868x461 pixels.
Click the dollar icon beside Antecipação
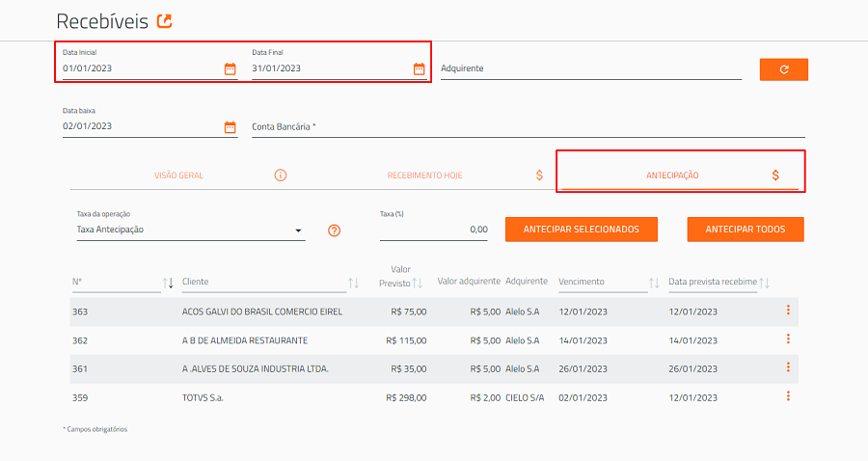tap(775, 176)
